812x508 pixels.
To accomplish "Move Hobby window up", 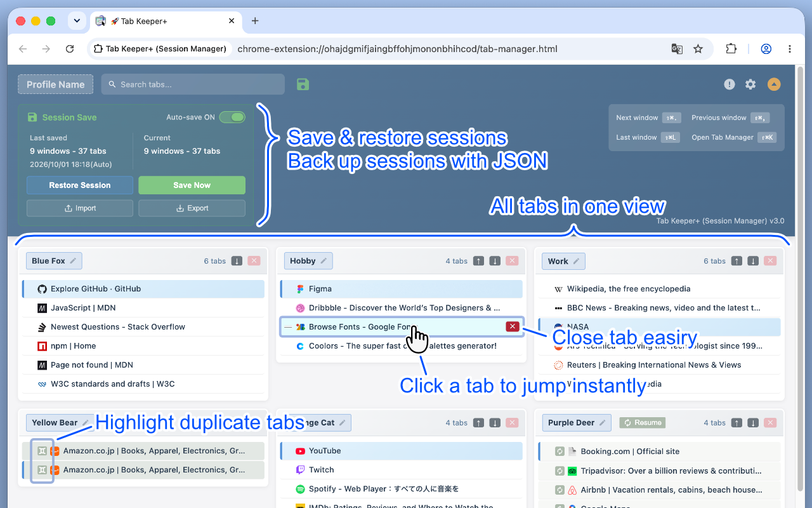I will (x=479, y=261).
